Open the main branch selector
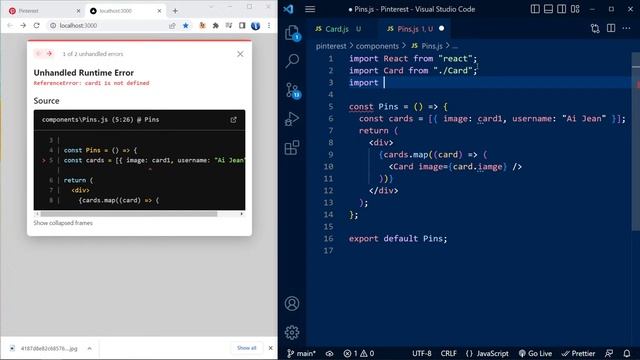The height and width of the screenshot is (360, 640). 301,353
